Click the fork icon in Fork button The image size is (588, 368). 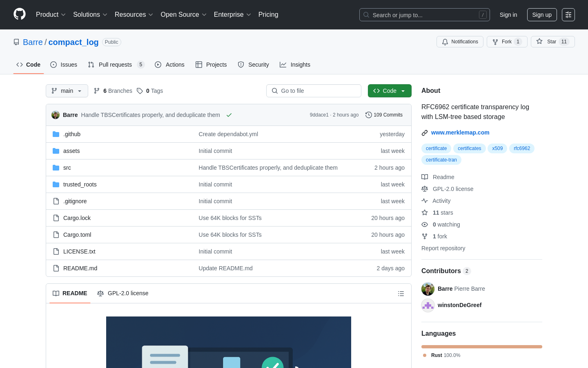[495, 42]
